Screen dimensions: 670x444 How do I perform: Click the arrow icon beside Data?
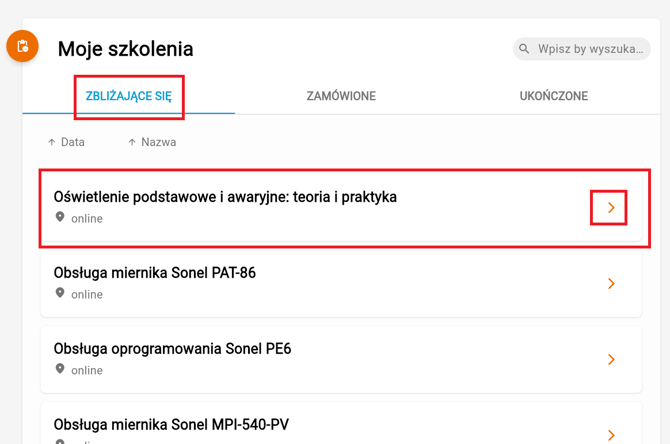coord(52,142)
